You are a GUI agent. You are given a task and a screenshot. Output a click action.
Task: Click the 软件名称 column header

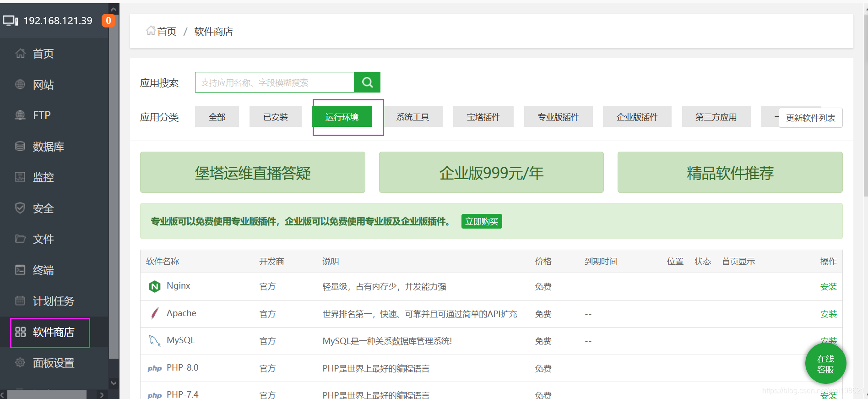pos(163,262)
